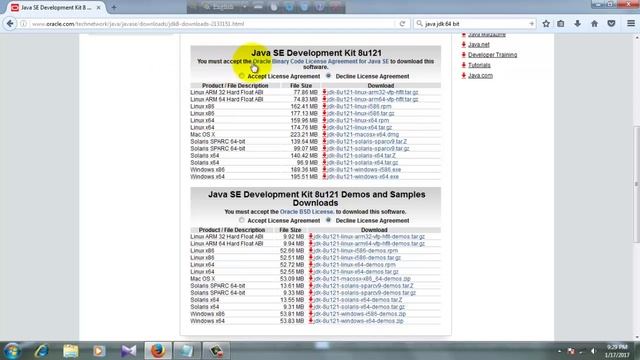
Task: Open the Tutorials sidebar link
Action: point(479,65)
